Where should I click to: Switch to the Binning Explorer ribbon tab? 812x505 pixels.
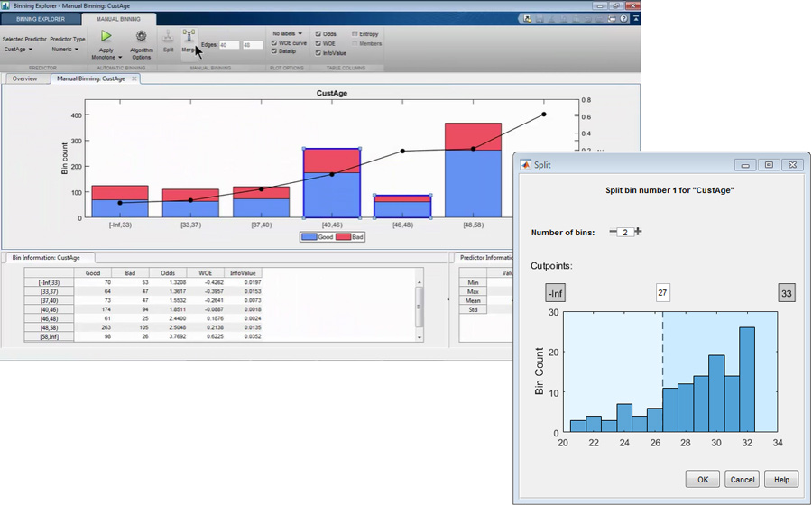[x=40, y=19]
